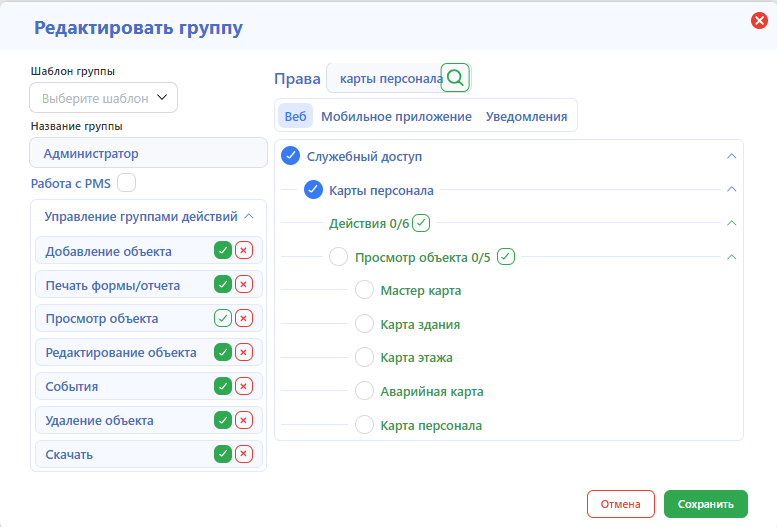
Task: Allow Скачать with green check icon
Action: (223, 454)
